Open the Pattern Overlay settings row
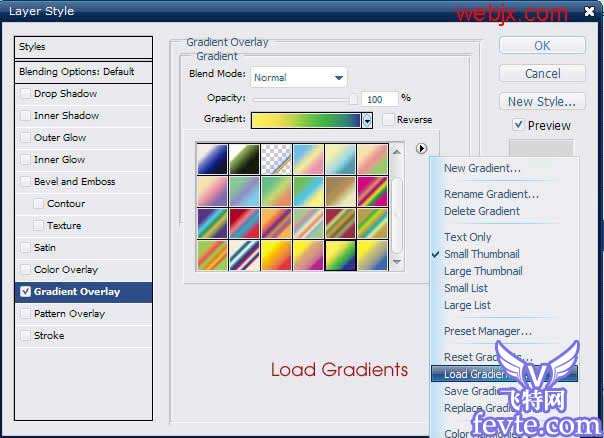 coord(83,314)
